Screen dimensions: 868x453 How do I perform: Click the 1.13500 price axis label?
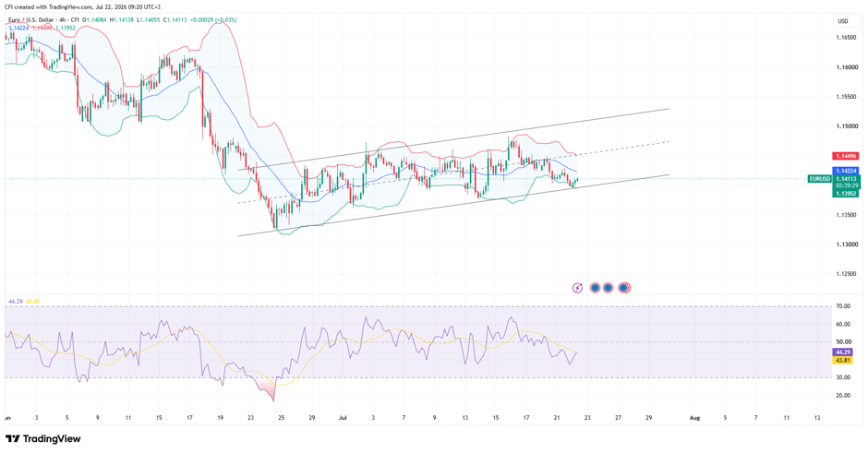847,215
